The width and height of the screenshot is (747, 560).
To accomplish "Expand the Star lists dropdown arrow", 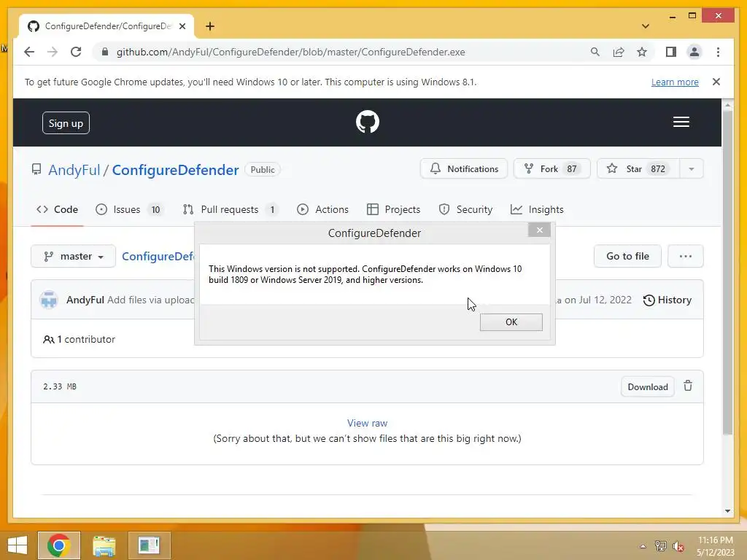I will point(692,169).
